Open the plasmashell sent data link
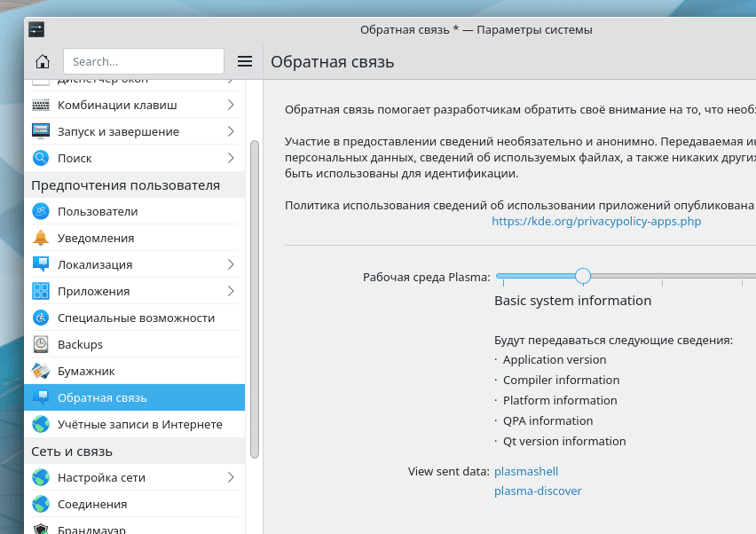Screen dimensions: 756x534 526,471
